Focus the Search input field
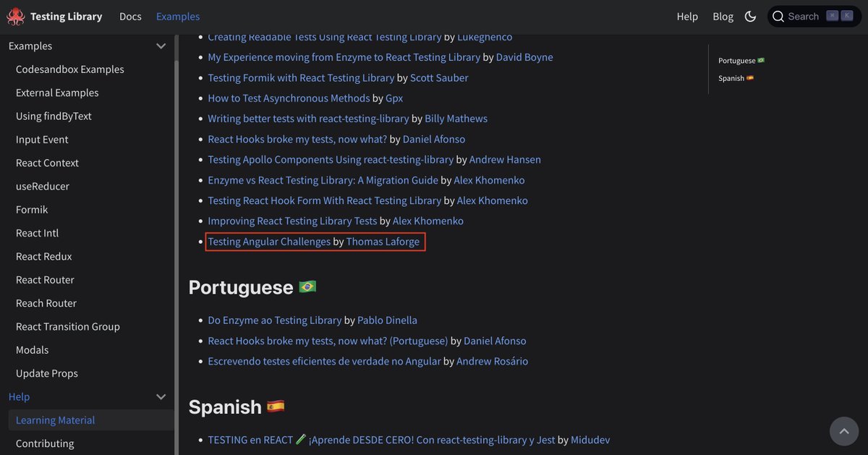This screenshot has width=868, height=455. coord(814,16)
